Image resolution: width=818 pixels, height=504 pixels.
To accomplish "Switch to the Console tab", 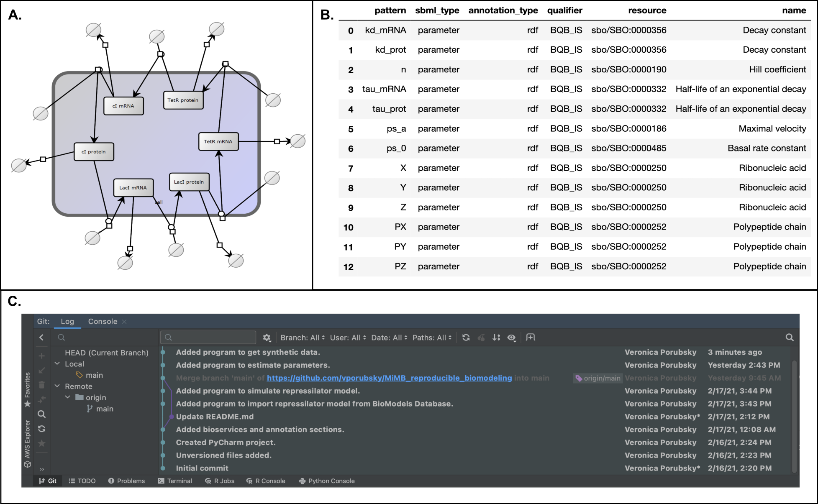I will coord(103,322).
